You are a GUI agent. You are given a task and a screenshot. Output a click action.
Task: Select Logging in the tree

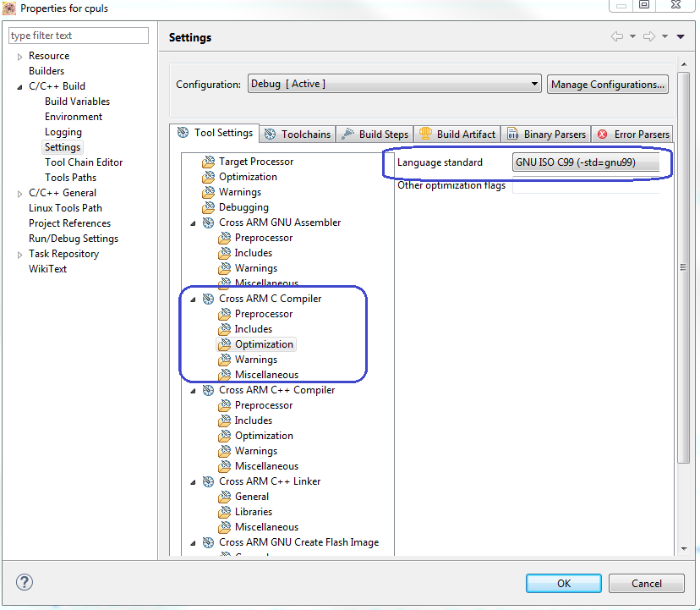coord(63,132)
